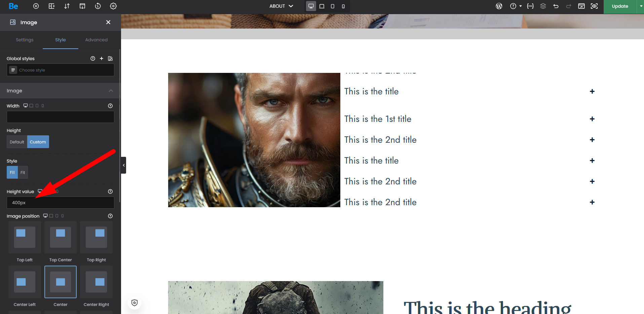Switch to the Settings tab

(25, 40)
